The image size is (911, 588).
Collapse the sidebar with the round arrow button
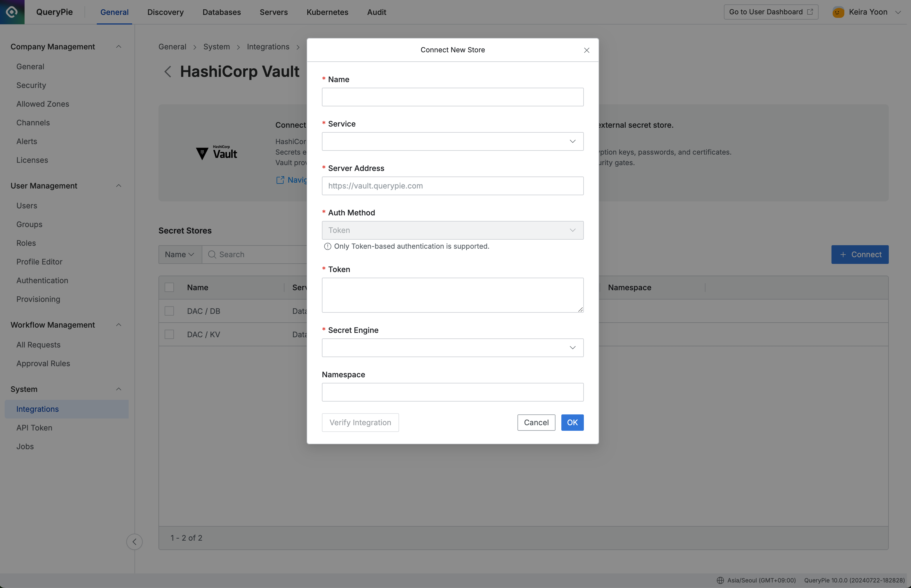point(134,542)
